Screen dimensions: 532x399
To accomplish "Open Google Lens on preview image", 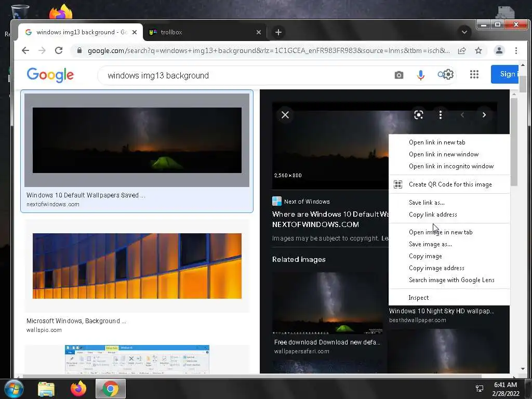I will [419, 115].
